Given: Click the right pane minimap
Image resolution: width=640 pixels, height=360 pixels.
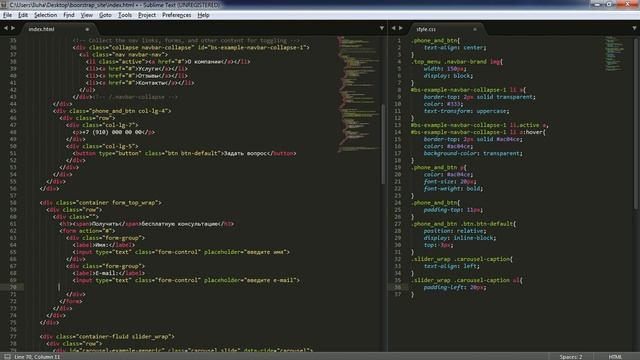Looking at the screenshot, I should pos(614,54).
